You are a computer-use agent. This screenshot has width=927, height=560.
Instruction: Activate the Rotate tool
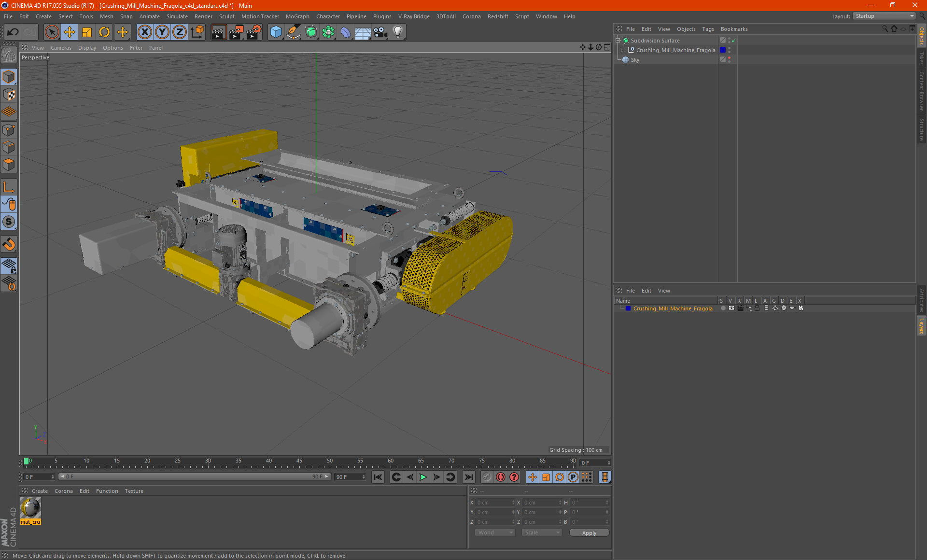[104, 32]
